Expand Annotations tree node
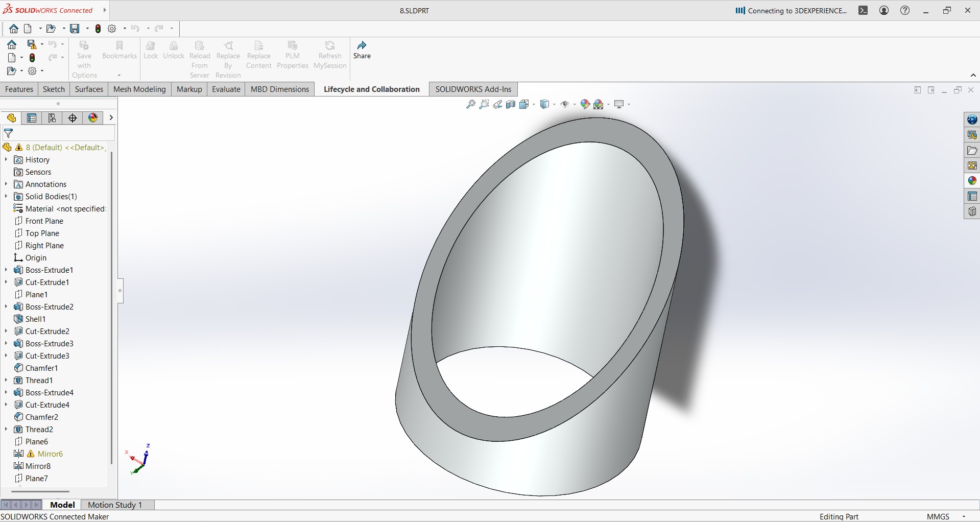The image size is (980, 522). (x=6, y=184)
